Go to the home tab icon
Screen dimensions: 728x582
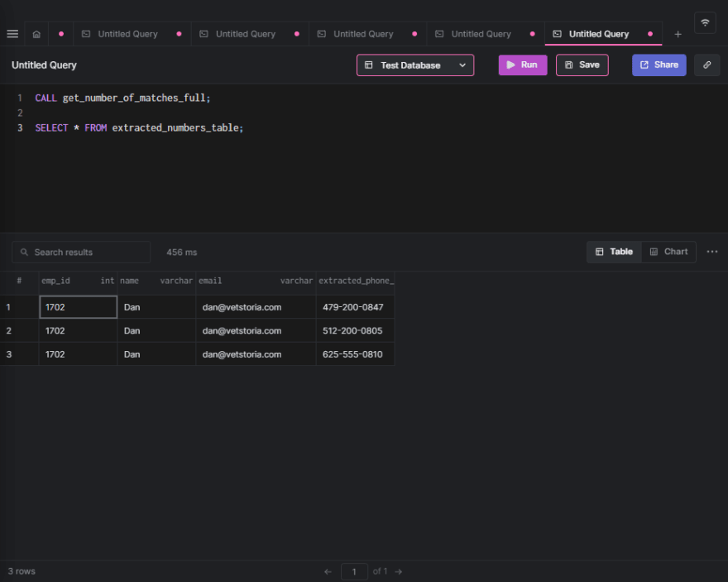(x=36, y=34)
